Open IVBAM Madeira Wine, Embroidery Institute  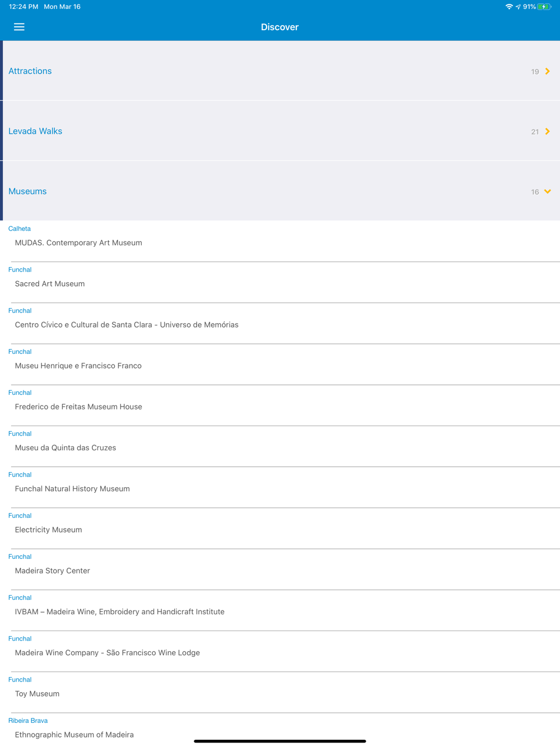coord(280,611)
